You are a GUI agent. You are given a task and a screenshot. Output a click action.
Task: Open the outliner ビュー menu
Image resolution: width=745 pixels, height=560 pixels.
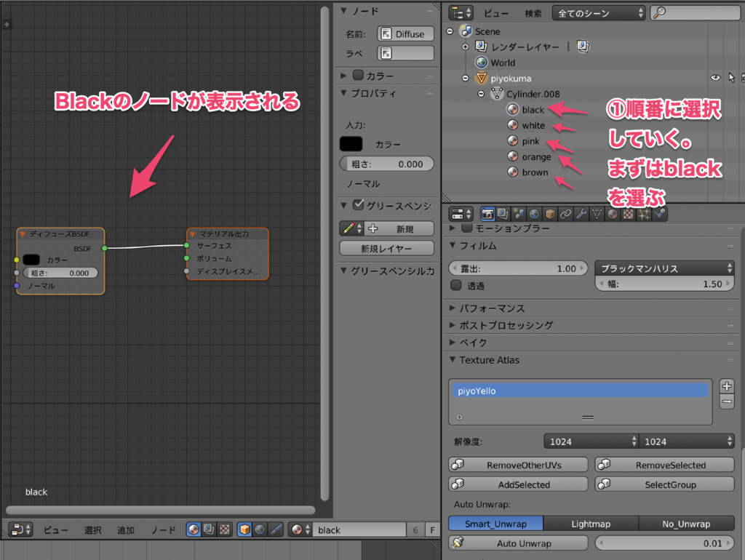point(495,13)
